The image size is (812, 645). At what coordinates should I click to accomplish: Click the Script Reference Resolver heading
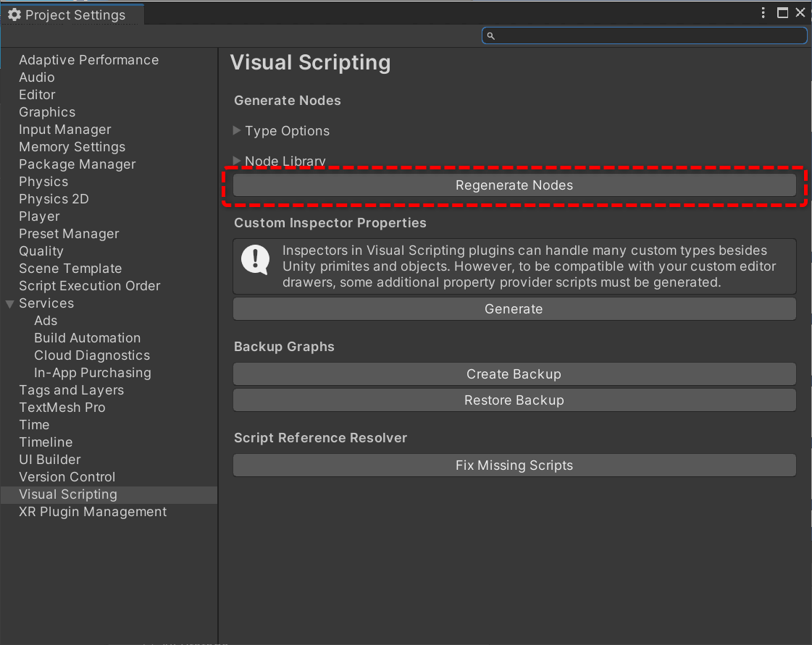(321, 438)
